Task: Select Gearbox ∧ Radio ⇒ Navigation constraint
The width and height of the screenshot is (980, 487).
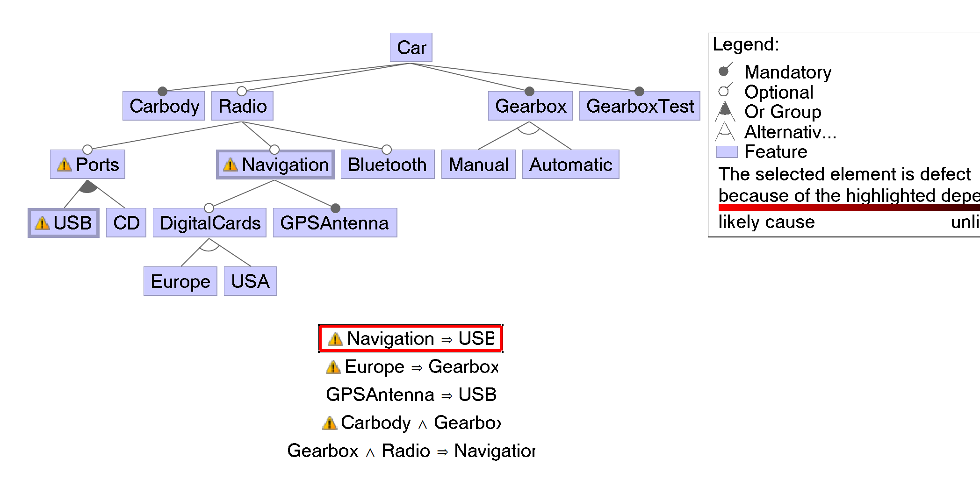Action: 411,451
